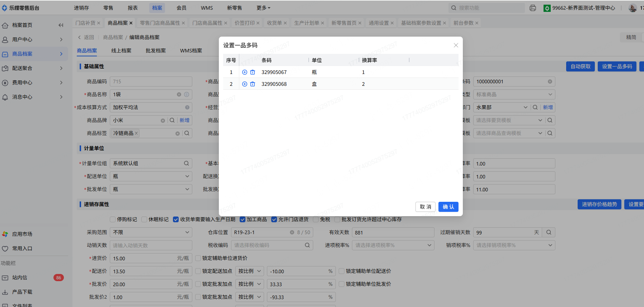644x307 pixels.
Task: Expand the 采购范围 dropdown
Action: pyautogui.click(x=151, y=232)
